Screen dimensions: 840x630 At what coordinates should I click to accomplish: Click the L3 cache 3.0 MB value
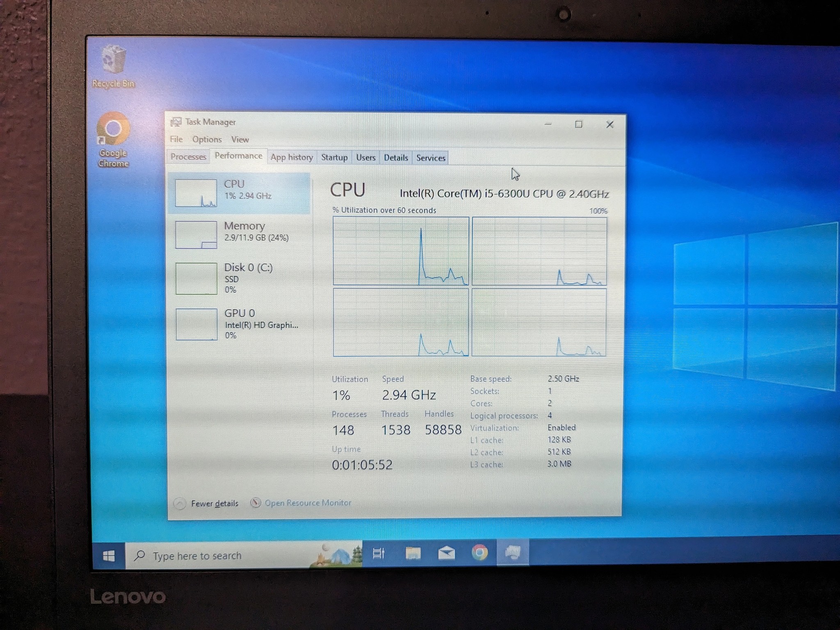[x=559, y=464]
